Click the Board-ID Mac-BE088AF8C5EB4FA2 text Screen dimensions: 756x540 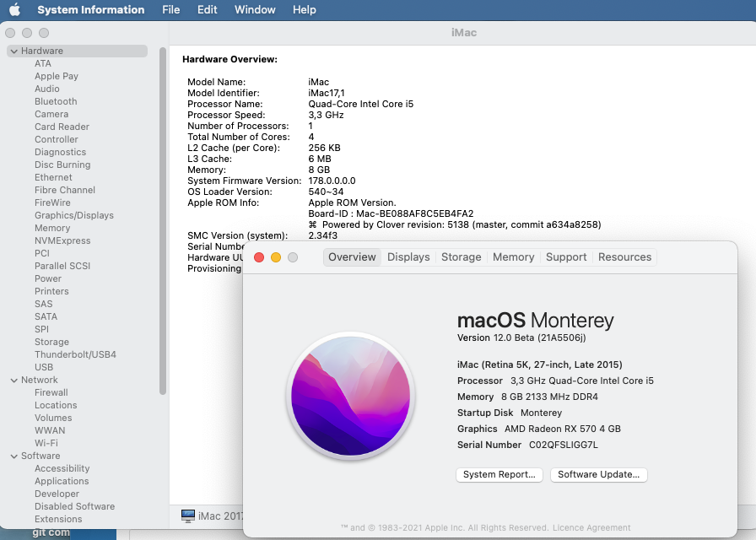point(391,213)
